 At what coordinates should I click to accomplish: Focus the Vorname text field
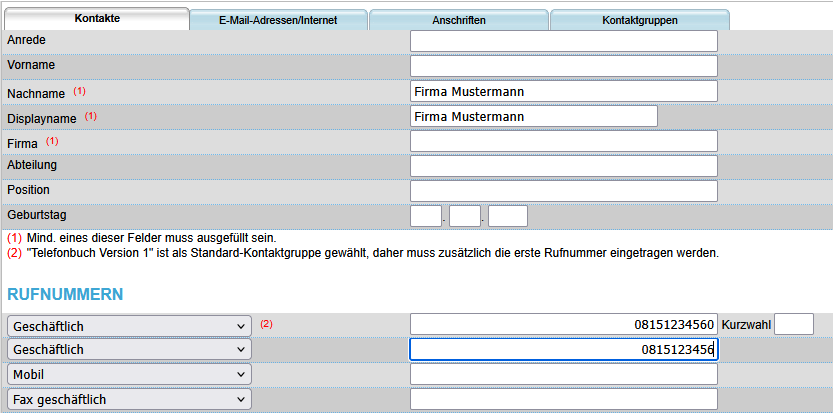tap(563, 66)
